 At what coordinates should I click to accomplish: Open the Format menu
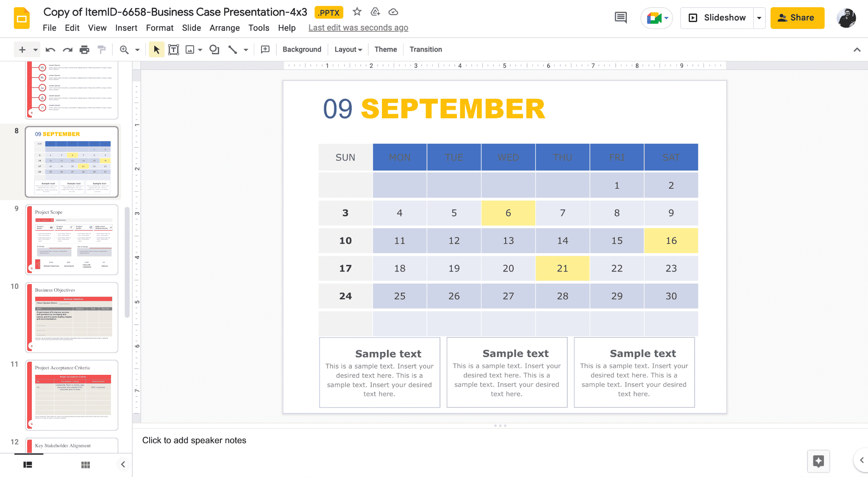coord(159,27)
